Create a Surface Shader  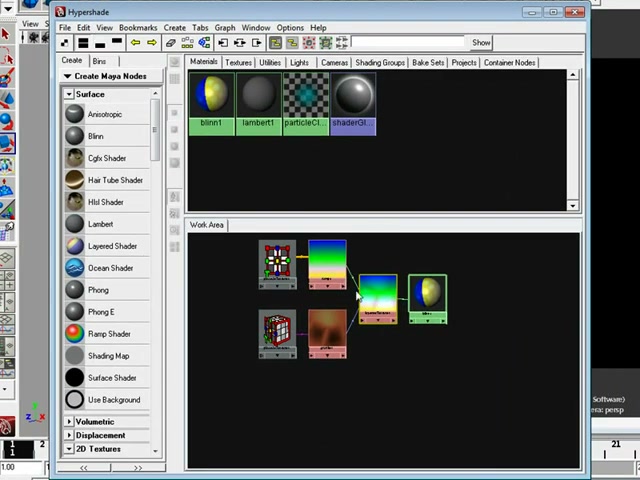[107, 378]
